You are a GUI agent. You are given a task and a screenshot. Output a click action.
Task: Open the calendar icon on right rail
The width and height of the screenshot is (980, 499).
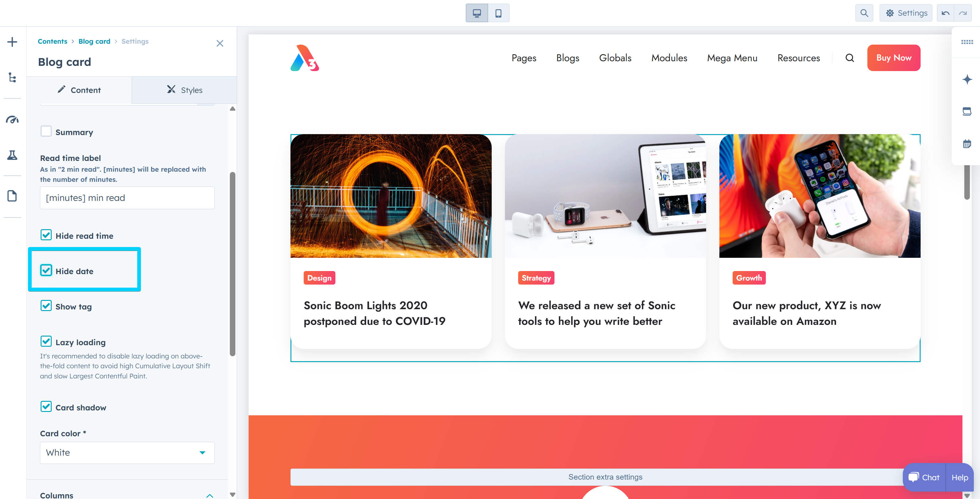(967, 144)
